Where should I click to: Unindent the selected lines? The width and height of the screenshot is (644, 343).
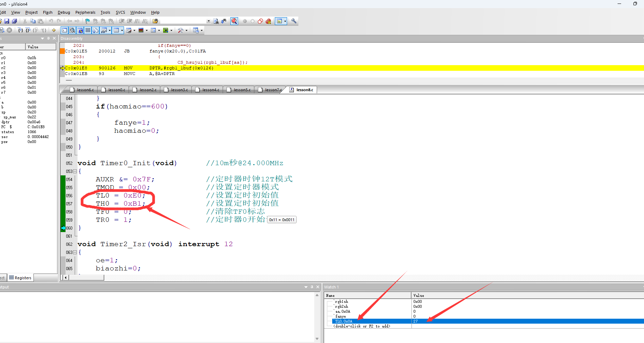coord(130,21)
